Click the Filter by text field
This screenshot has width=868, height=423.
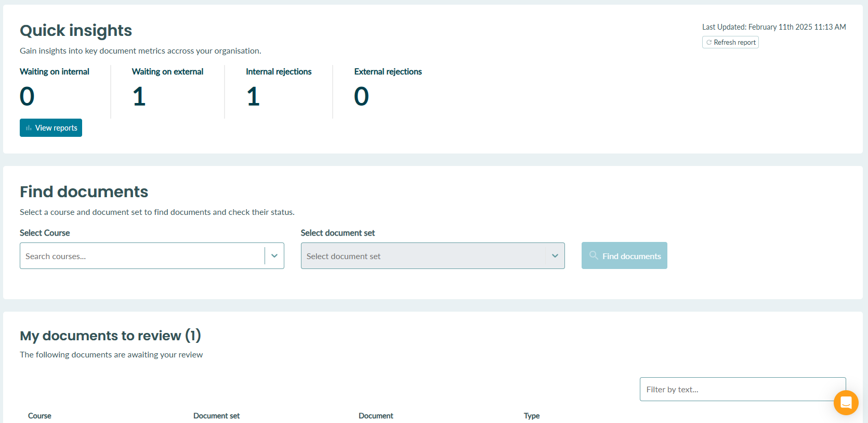point(743,389)
